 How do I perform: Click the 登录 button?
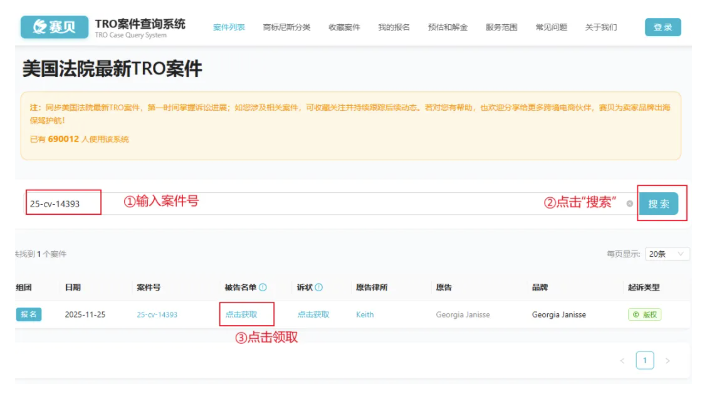point(662,27)
